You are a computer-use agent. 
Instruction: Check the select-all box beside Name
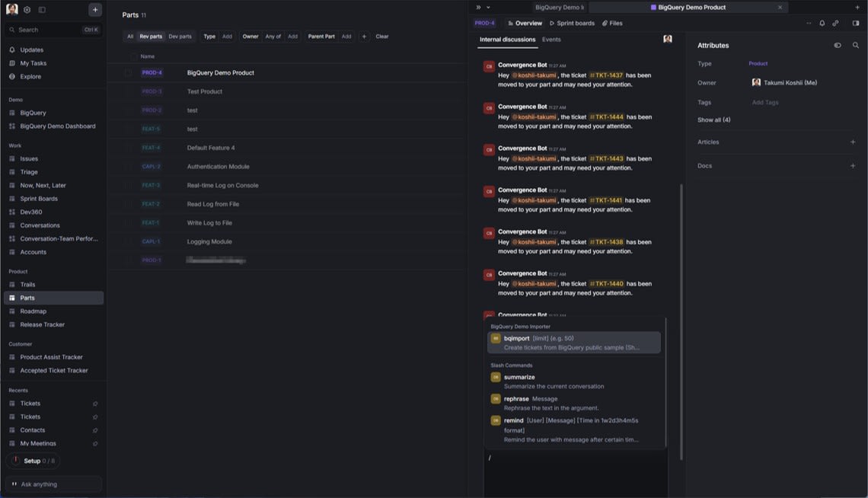pyautogui.click(x=133, y=56)
